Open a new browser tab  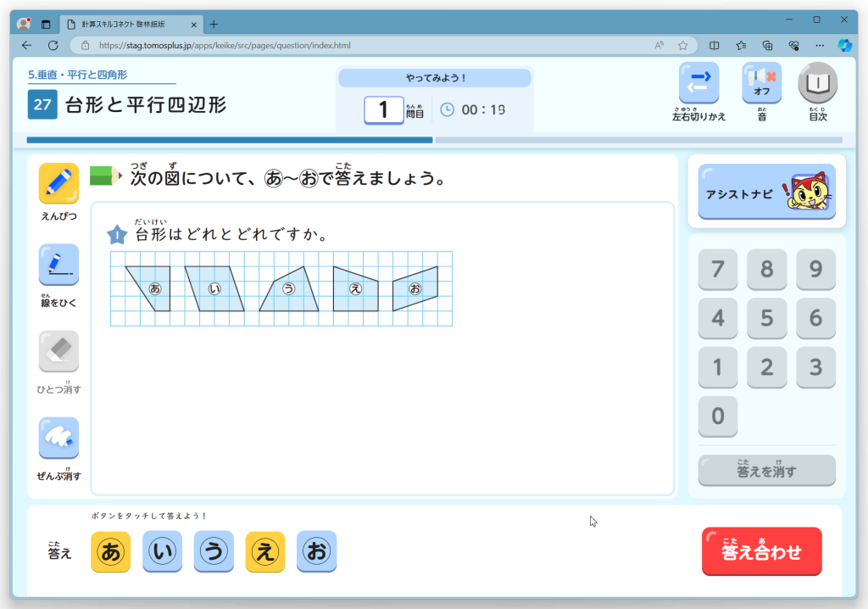point(214,25)
